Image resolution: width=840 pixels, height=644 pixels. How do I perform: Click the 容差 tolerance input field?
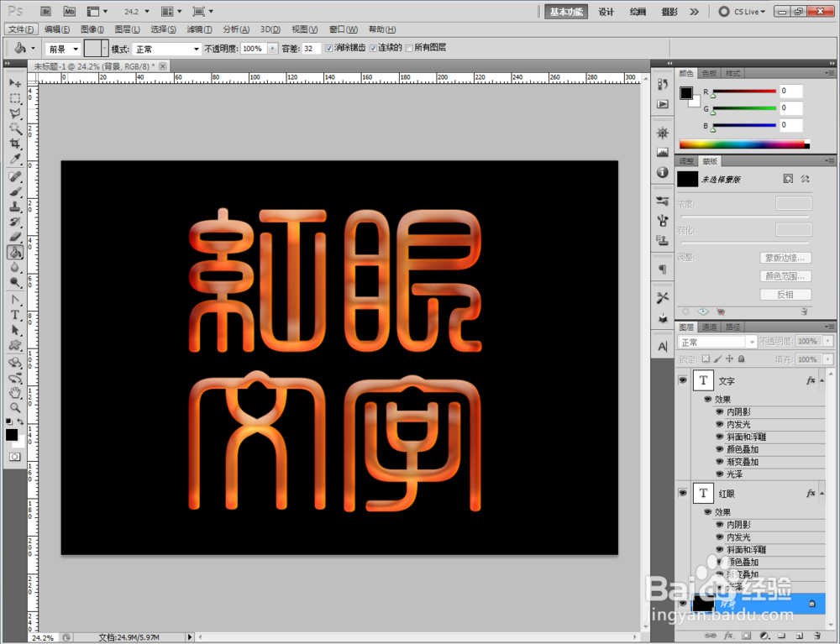pos(312,49)
